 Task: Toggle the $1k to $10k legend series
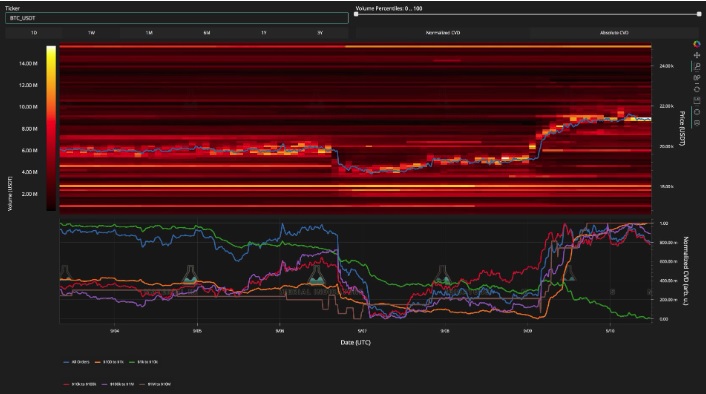click(144, 362)
